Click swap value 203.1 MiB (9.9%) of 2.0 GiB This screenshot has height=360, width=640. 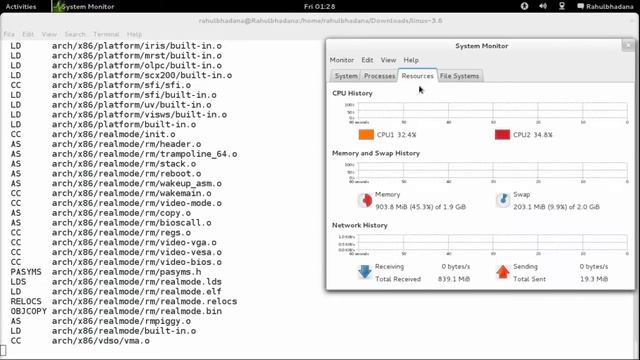(556, 207)
